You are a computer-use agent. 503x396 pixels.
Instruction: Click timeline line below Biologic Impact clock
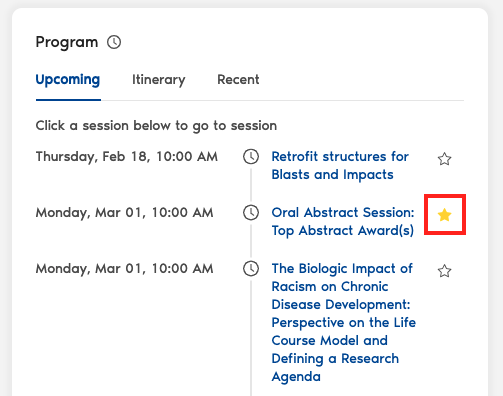251,338
